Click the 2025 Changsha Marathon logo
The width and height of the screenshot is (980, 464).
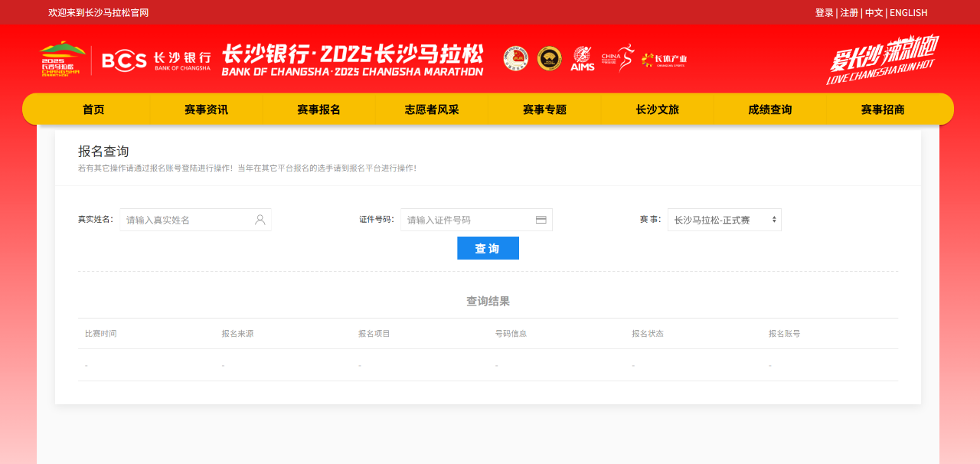pyautogui.click(x=63, y=59)
